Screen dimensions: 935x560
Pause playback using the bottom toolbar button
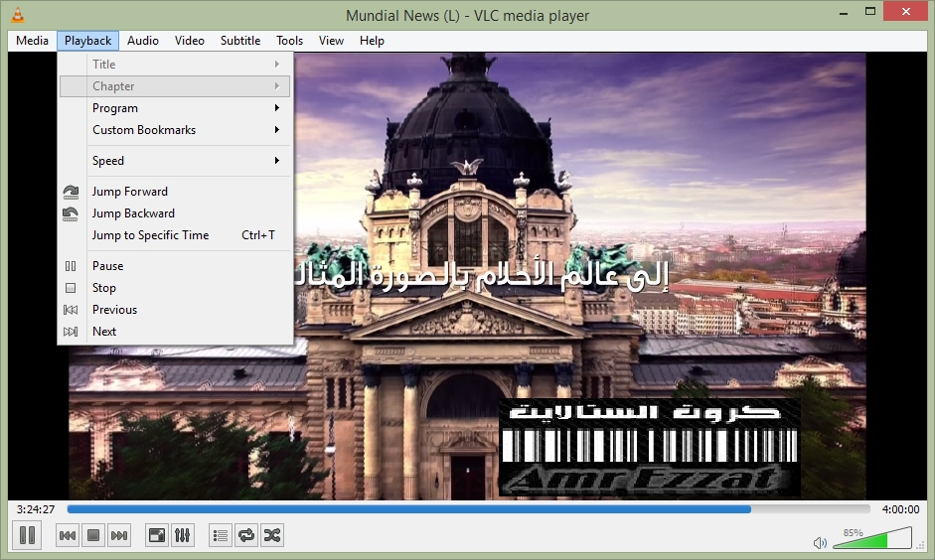[x=28, y=535]
